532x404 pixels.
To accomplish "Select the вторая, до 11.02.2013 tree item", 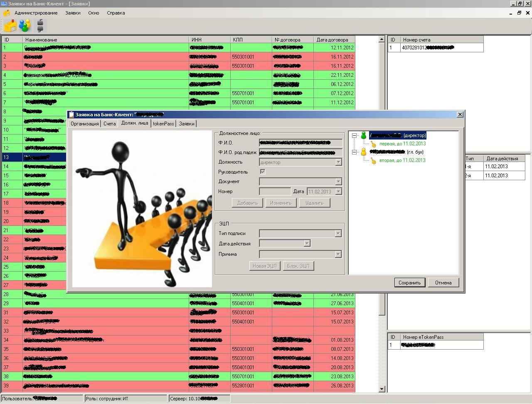I will [x=402, y=160].
